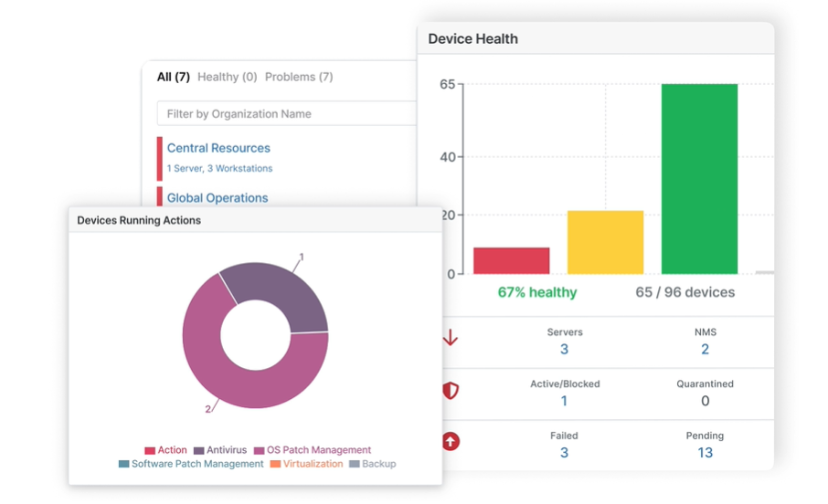Image resolution: width=828 pixels, height=504 pixels.
Task: Click the red bar in Device Health chart
Action: pos(511,261)
